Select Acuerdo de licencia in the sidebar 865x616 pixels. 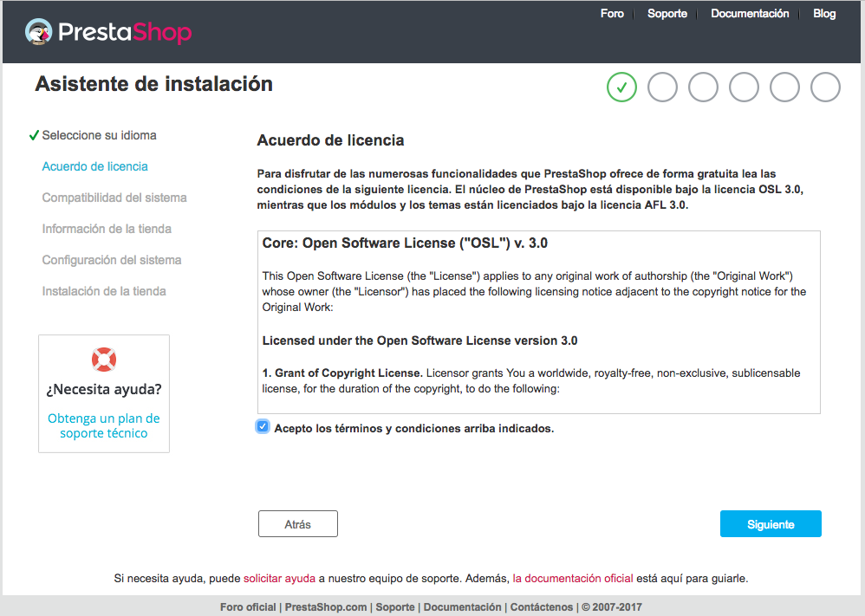tap(94, 166)
